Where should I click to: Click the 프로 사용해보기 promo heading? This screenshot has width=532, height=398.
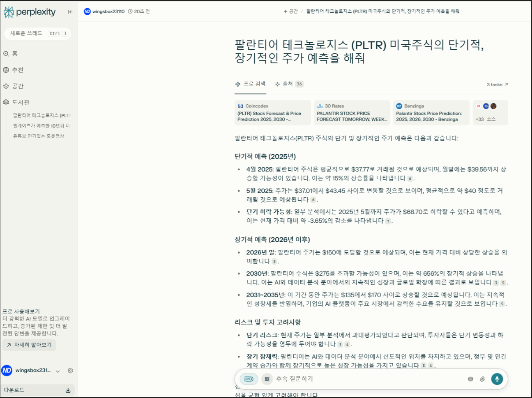tap(21, 311)
